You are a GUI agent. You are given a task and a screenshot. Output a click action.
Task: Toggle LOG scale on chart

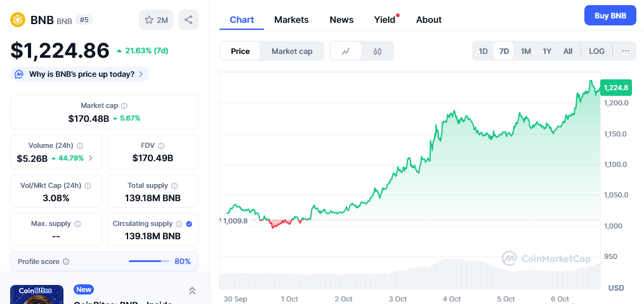click(x=596, y=51)
